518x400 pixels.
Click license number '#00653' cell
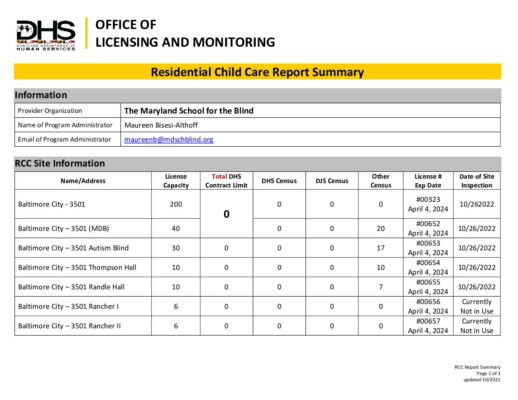click(428, 248)
